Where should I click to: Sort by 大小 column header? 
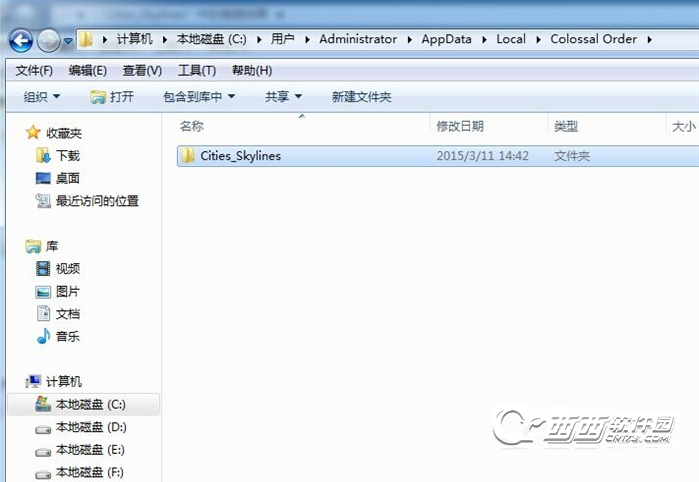click(x=684, y=126)
